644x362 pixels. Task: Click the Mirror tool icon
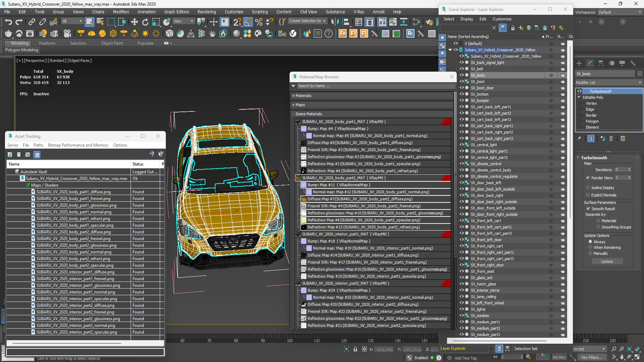(x=335, y=22)
